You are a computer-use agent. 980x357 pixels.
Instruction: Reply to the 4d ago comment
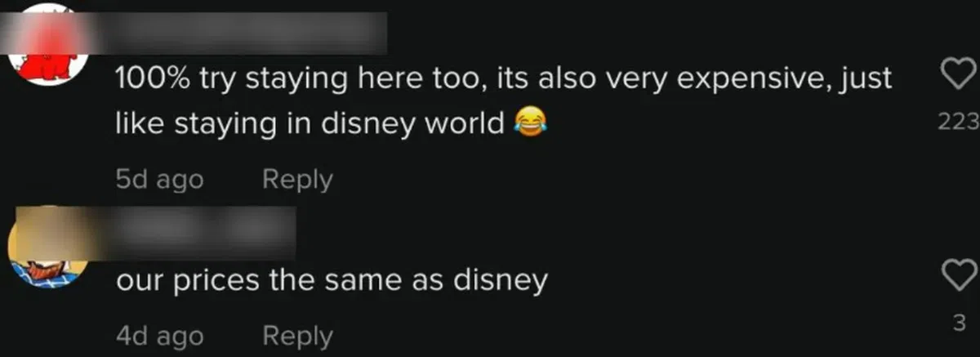tap(297, 335)
